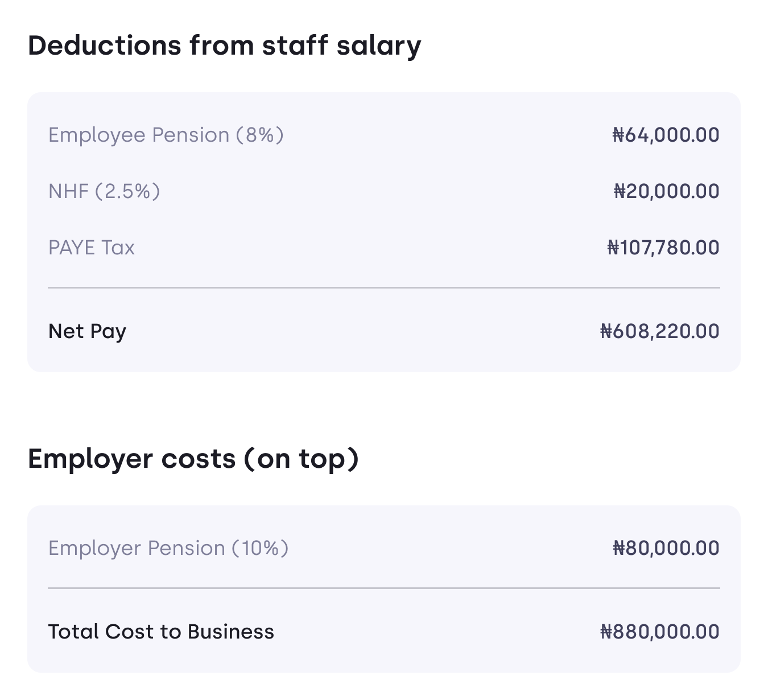Click the ₦880,000.00 total cost amount
Viewport: 768px width, 700px height.
coord(660,632)
